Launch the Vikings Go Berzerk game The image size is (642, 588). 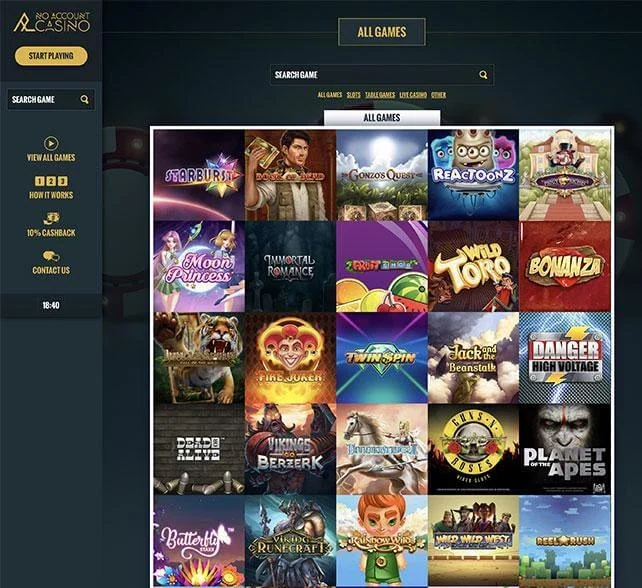(290, 449)
